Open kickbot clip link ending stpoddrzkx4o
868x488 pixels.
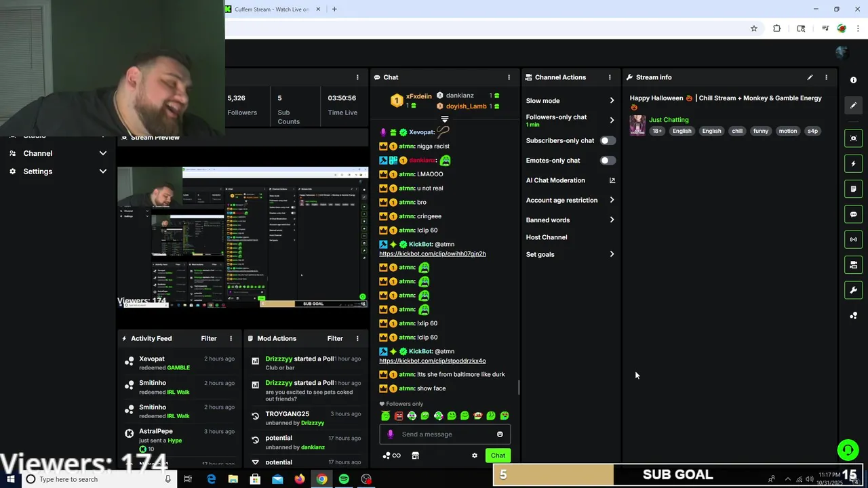[x=433, y=361]
